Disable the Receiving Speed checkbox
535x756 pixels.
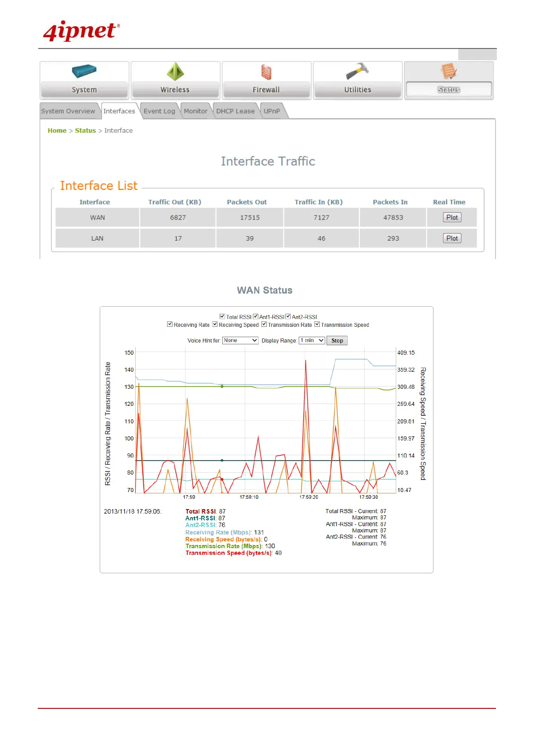coord(215,324)
